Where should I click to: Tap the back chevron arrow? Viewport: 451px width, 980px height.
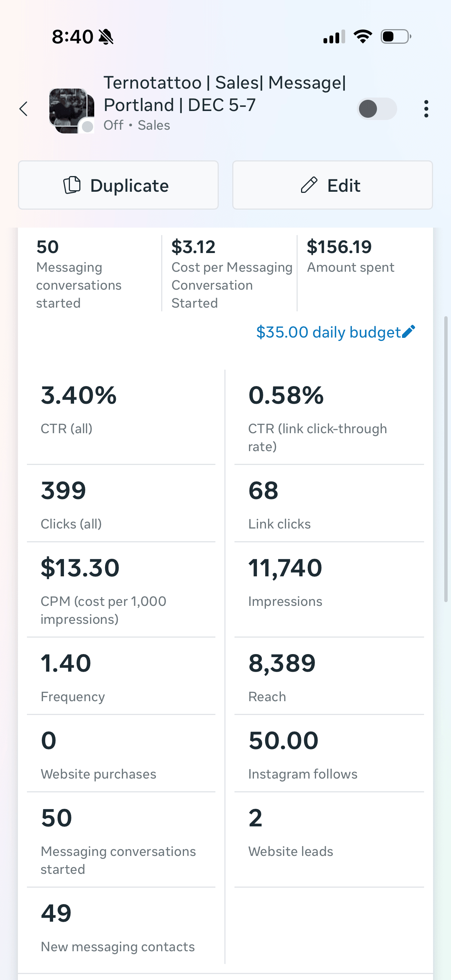click(x=23, y=109)
